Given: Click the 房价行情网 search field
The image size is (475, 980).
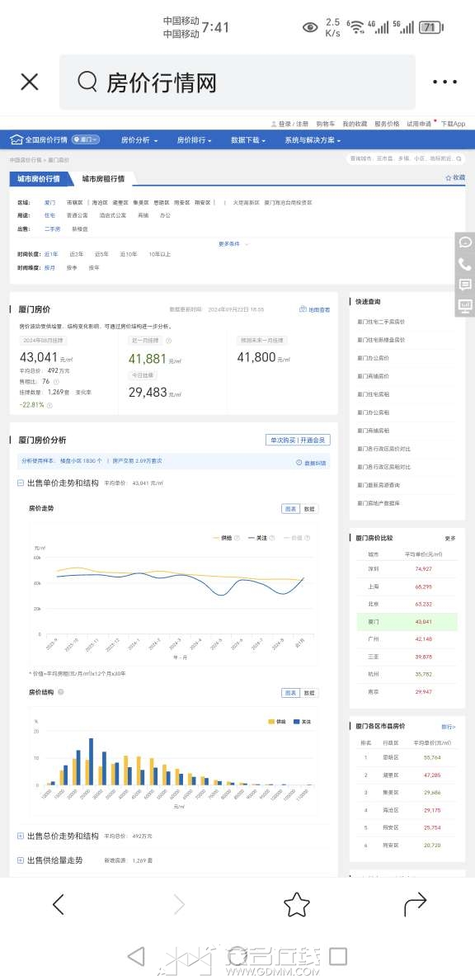Looking at the screenshot, I should click(237, 82).
